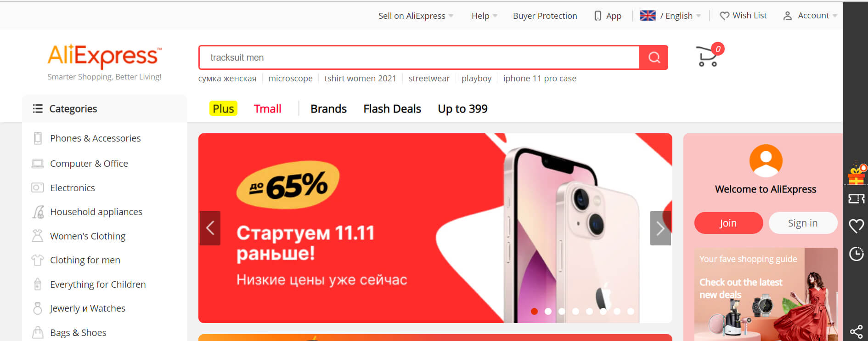Click the magnifier search button
868x341 pixels.
point(654,57)
